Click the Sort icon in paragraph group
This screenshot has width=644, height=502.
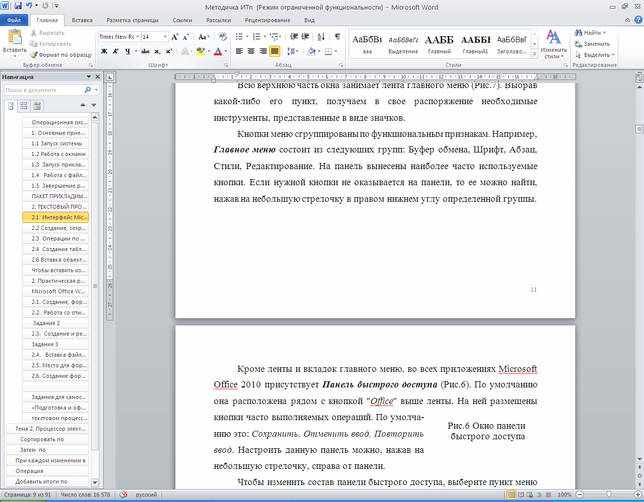[321, 37]
